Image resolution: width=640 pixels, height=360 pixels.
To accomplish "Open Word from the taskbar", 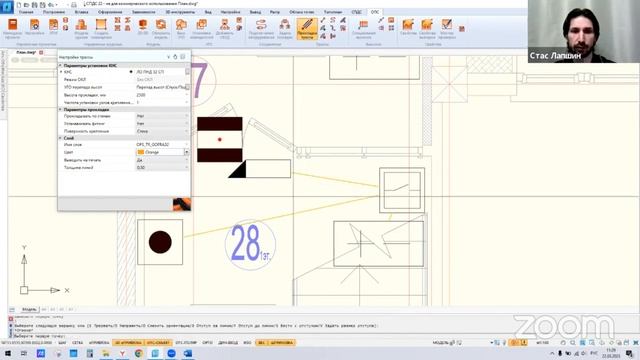I will coord(188,353).
